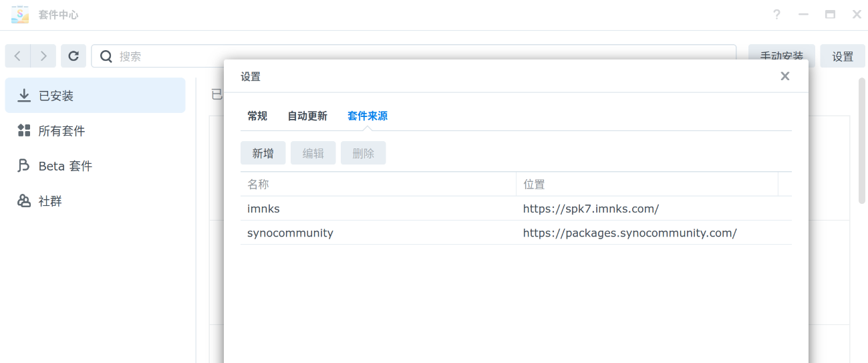868x363 pixels.
Task: Click the main window vertical scrollbar
Action: 862,140
